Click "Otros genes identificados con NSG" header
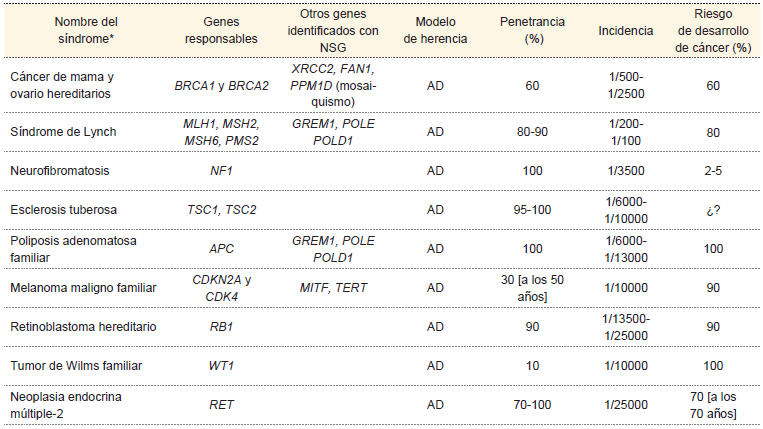 click(x=334, y=30)
